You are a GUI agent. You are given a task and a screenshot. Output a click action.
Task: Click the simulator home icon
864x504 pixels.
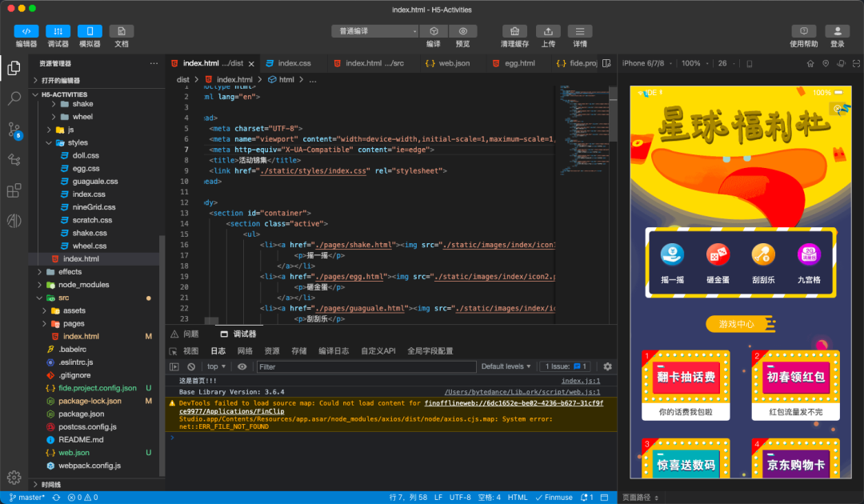click(x=810, y=63)
